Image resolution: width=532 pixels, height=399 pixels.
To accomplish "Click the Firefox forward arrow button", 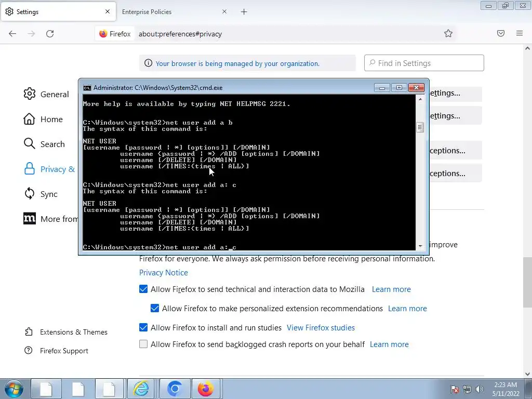I will (x=31, y=34).
